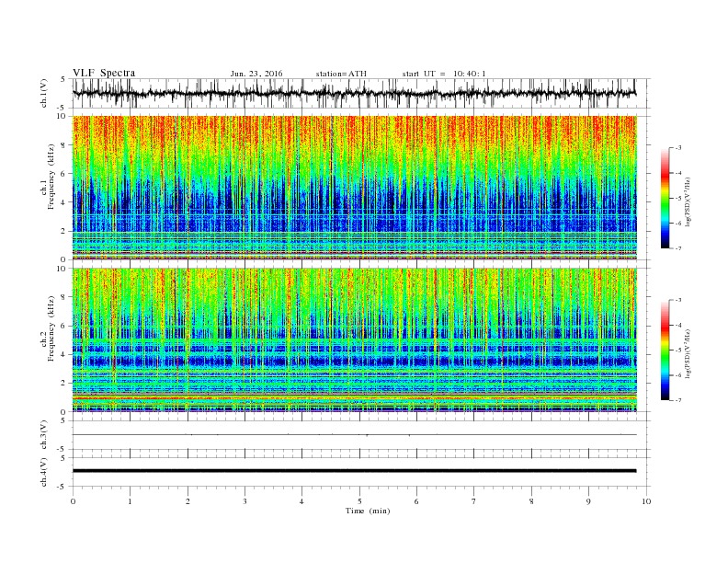Viewport: 728px width, 563px height.
Task: Click the "4" kHz tick of ch.2 spectrogram
Action: 64,354
